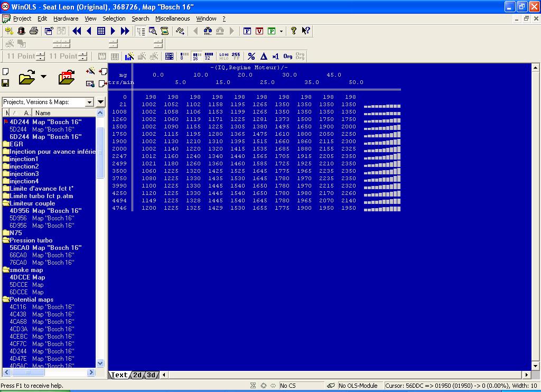
Task: Save project with floppy disk icon
Action: [x=5, y=83]
